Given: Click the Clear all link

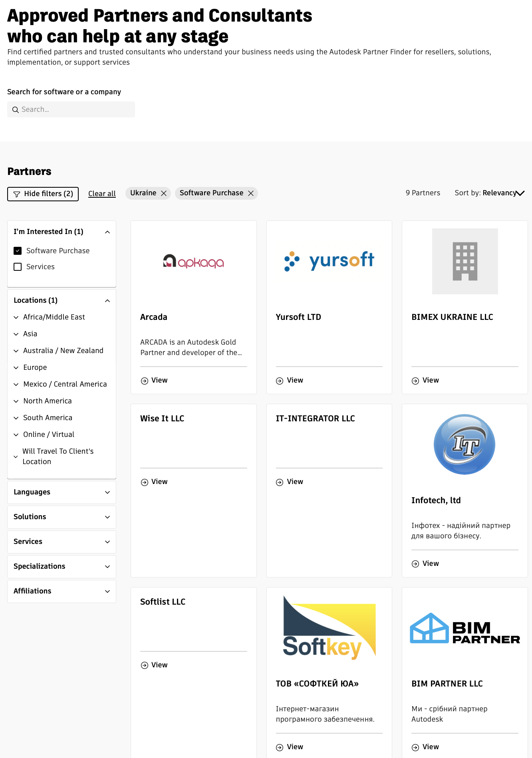Looking at the screenshot, I should click(x=102, y=194).
